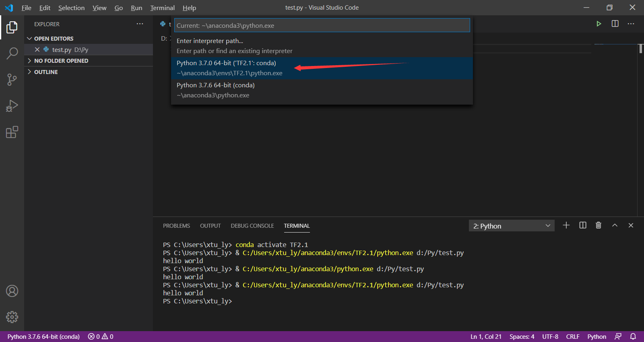Image resolution: width=644 pixels, height=342 pixels.
Task: Switch to the Debug Console tab
Action: tap(252, 226)
